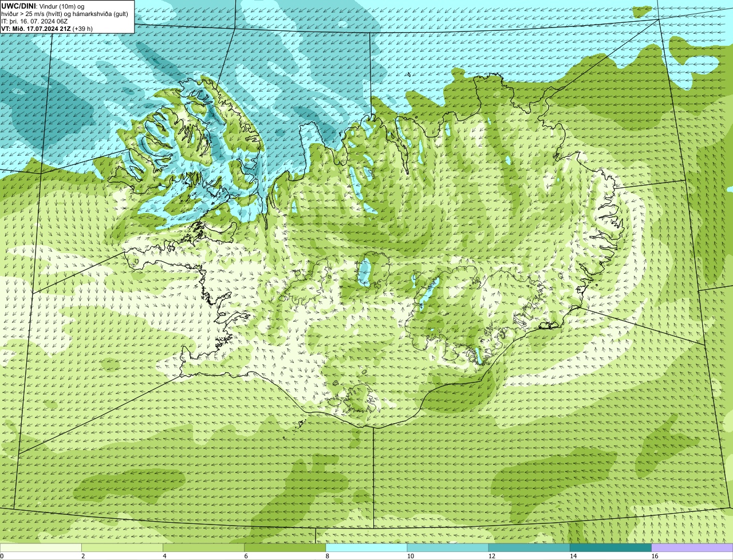Screen dimensions: 733x560
Task: Click the 4–6 m/s green legend swatch
Action: 203,547
